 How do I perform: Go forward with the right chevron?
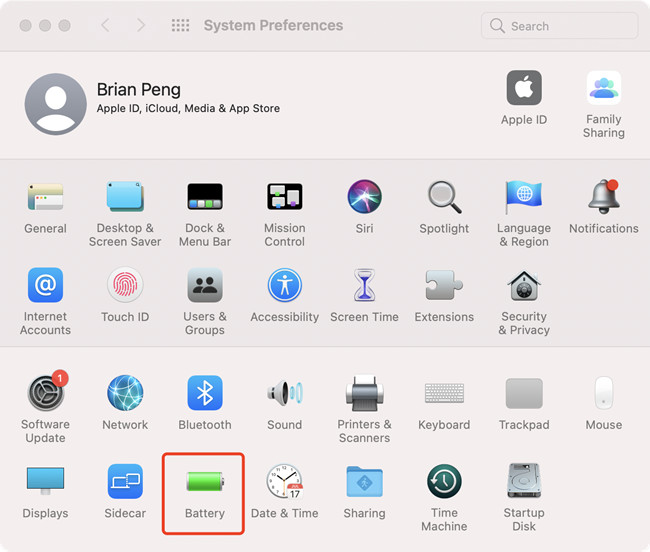141,25
